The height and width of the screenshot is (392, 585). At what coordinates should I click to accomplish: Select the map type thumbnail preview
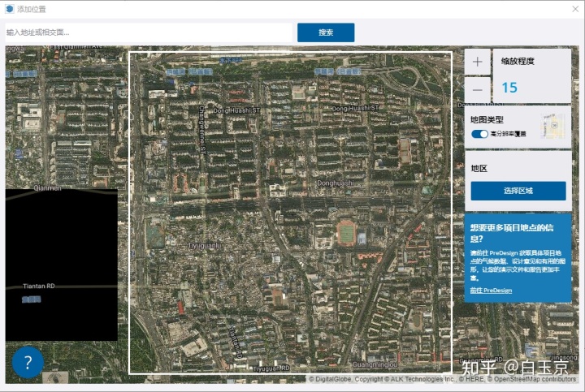coord(552,126)
